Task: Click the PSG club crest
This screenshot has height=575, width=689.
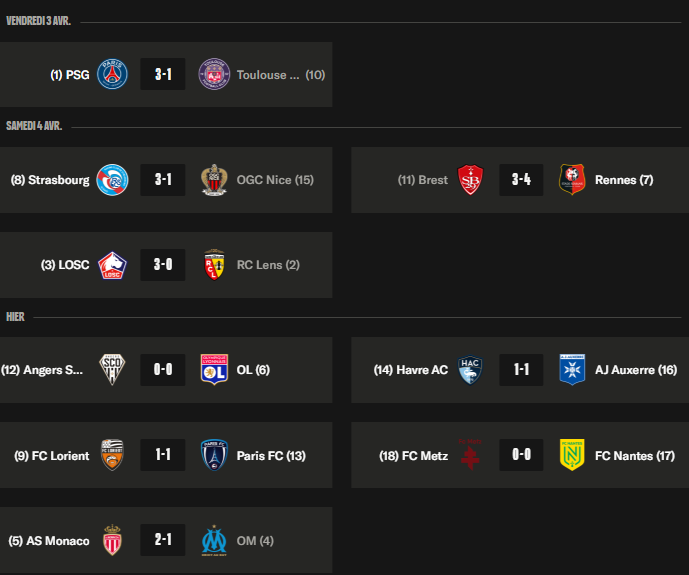Action: coord(112,75)
